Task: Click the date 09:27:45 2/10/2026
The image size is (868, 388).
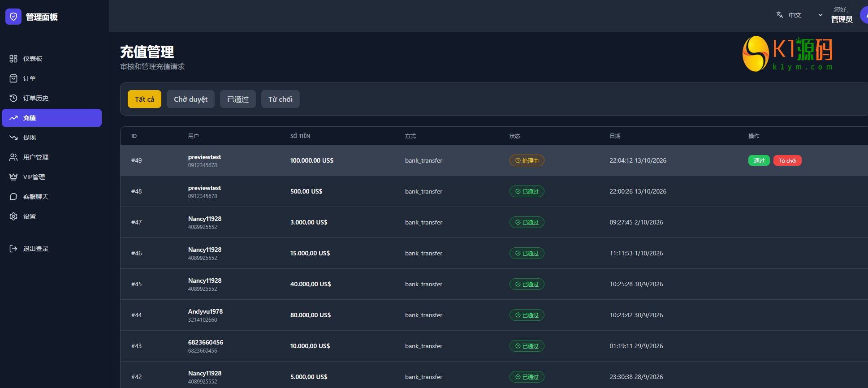Action: pyautogui.click(x=636, y=222)
